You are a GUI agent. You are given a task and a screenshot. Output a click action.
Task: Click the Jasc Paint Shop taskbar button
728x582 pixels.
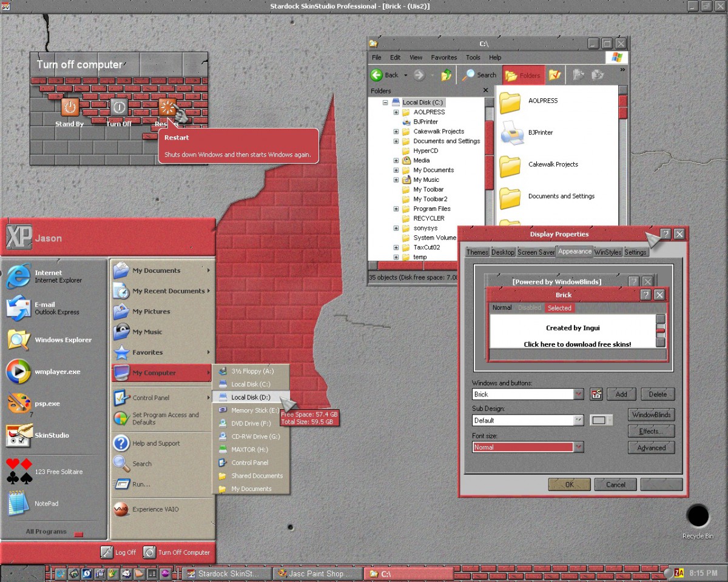(318, 574)
